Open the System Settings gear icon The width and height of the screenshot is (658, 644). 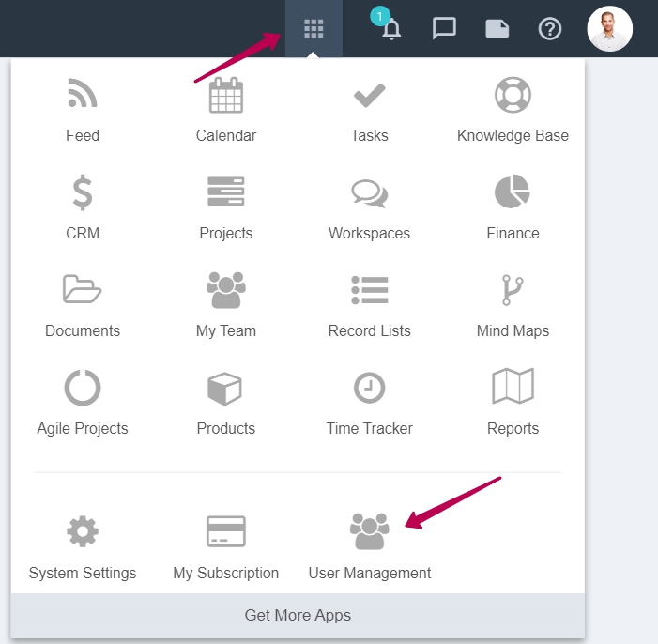(83, 531)
